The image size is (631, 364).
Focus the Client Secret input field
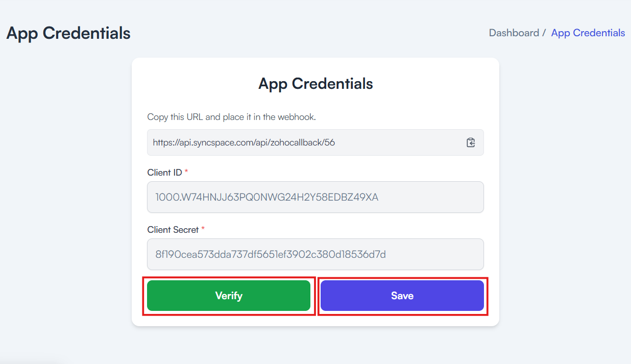pyautogui.click(x=315, y=254)
